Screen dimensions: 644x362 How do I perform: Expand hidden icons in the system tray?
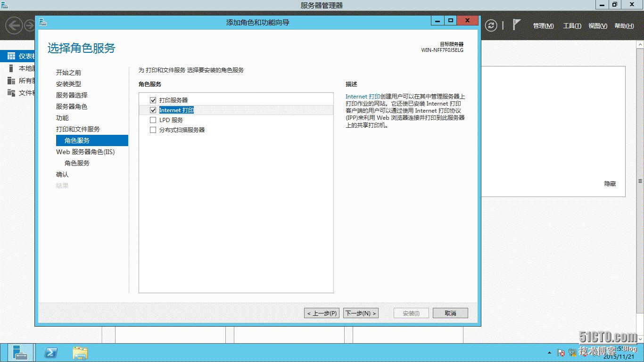pyautogui.click(x=548, y=353)
